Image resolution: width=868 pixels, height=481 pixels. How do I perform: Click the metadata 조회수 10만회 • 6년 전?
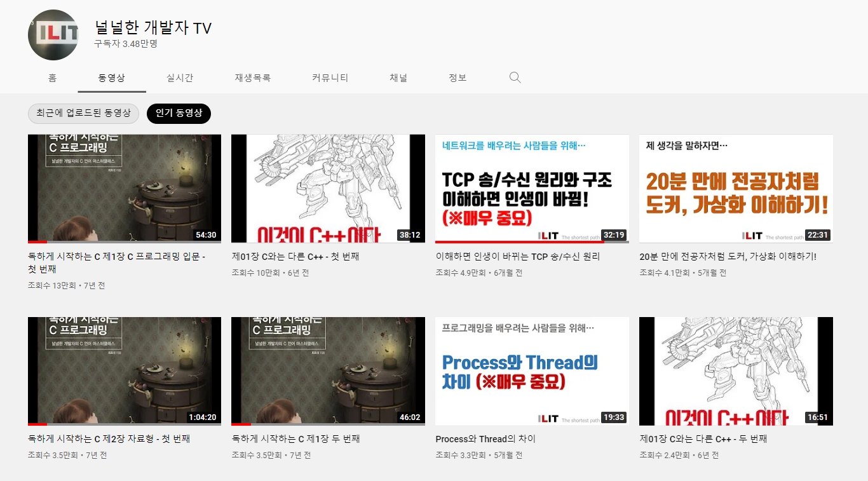click(270, 273)
